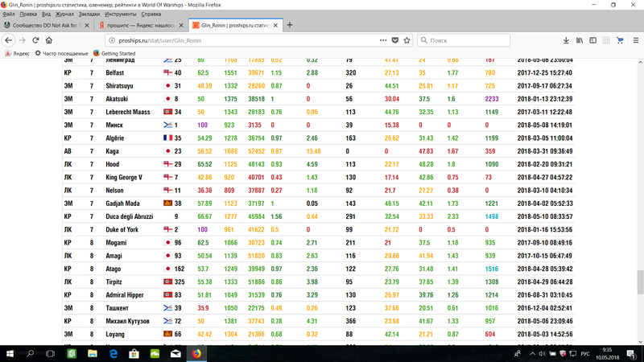
Task: Open the page actions three-dots menu
Action: click(x=383, y=39)
